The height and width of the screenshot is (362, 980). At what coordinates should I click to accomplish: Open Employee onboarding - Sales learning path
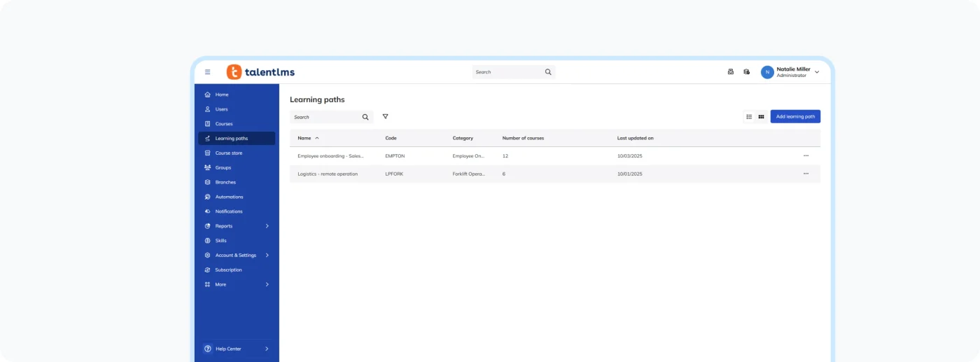330,155
